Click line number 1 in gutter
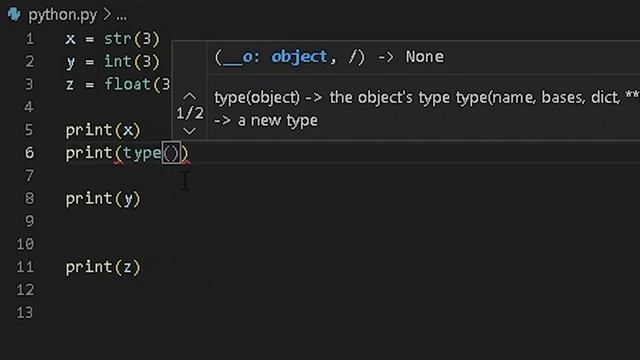This screenshot has height=360, width=640. click(x=29, y=39)
